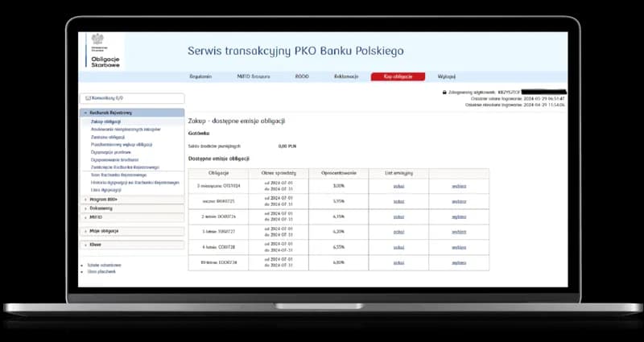Open the Komunikaty envelope icon

(x=85, y=97)
